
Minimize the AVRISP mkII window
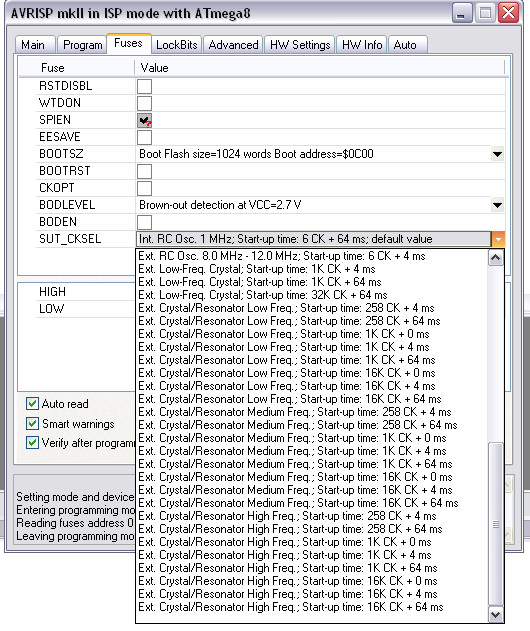click(x=461, y=13)
